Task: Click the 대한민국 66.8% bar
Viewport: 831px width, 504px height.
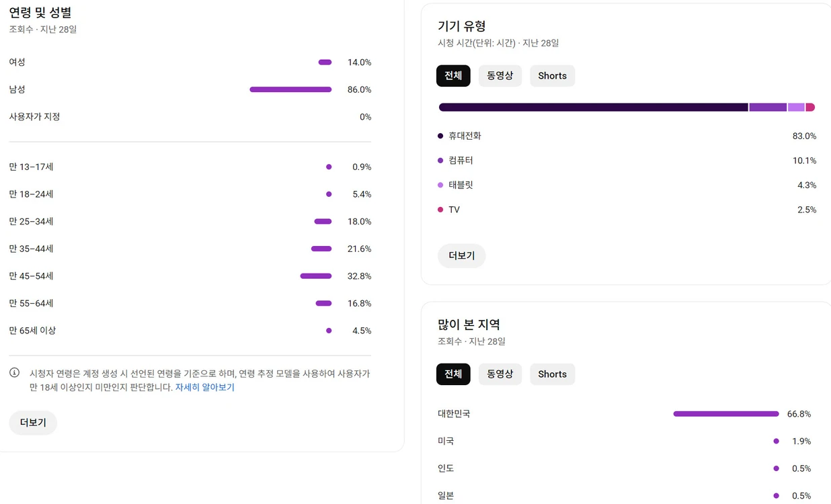Action: pos(726,414)
